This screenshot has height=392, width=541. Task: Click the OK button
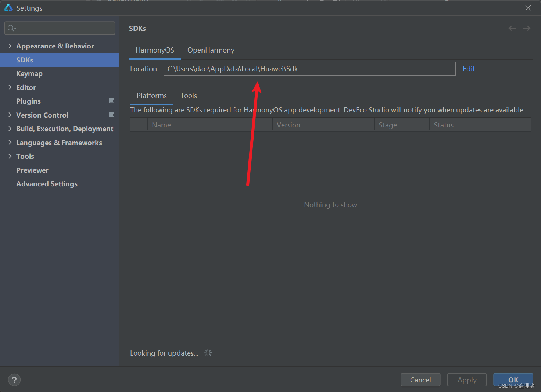click(513, 380)
